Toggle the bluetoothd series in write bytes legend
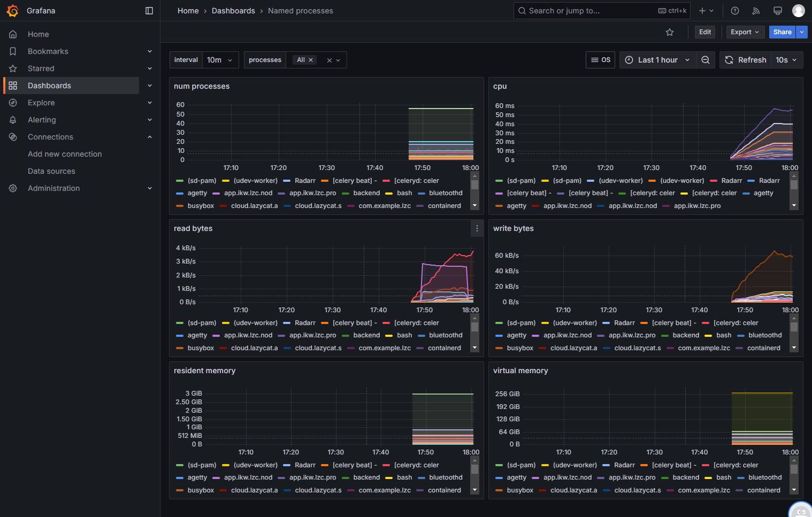The width and height of the screenshot is (812, 517). (760, 335)
